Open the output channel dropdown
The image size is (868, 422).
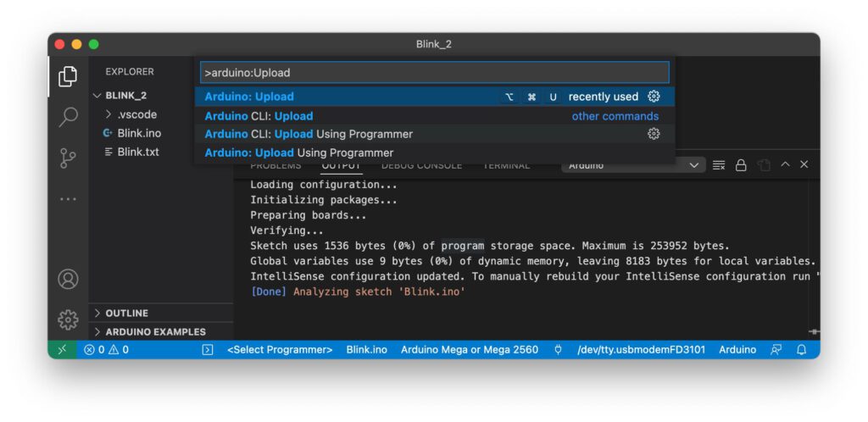coord(633,165)
